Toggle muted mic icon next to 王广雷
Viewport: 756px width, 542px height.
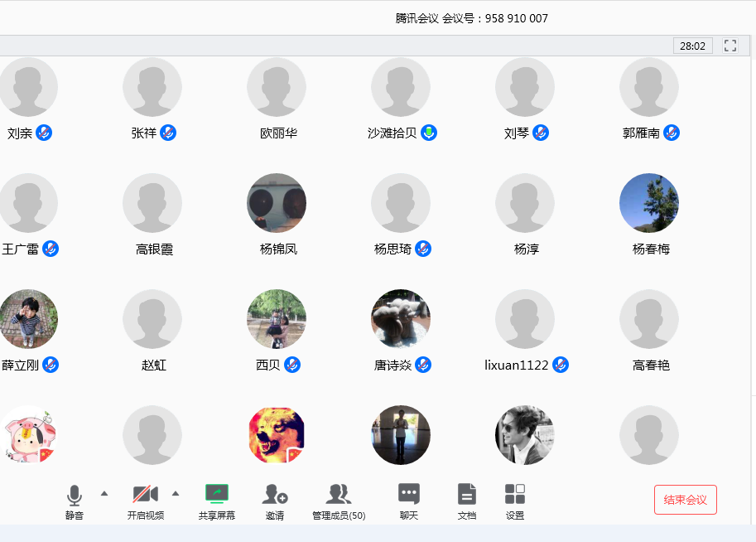(x=51, y=249)
